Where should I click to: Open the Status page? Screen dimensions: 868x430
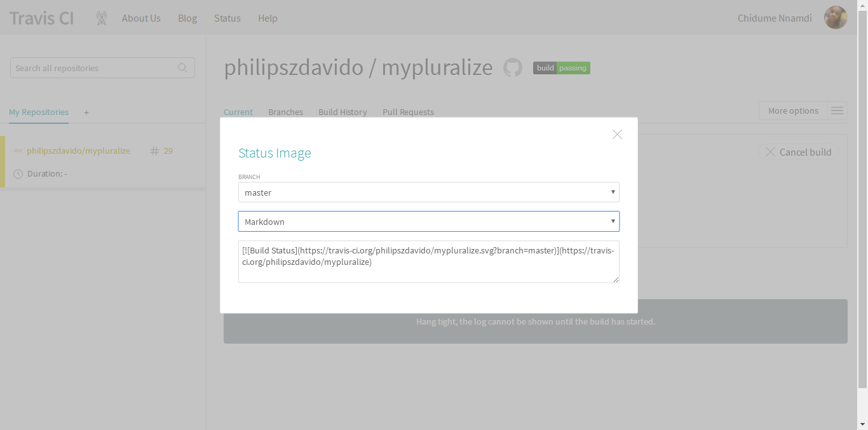click(227, 18)
